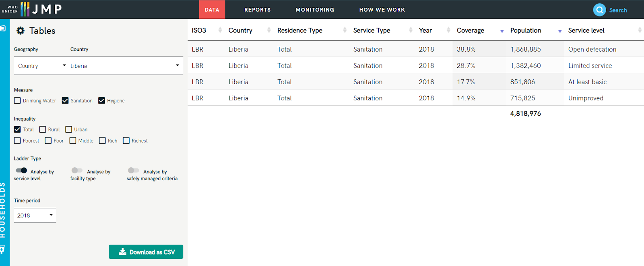The width and height of the screenshot is (644, 266).
Task: Check the Drinking Water measure box
Action: 17,100
